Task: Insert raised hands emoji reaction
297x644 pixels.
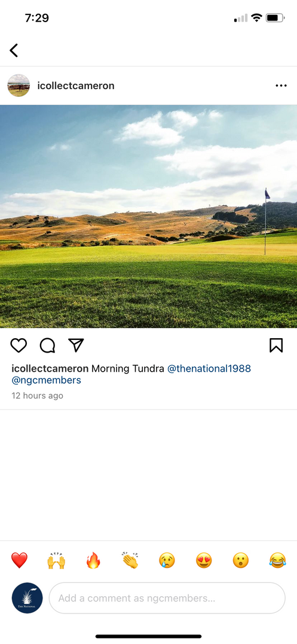Action: click(x=56, y=560)
